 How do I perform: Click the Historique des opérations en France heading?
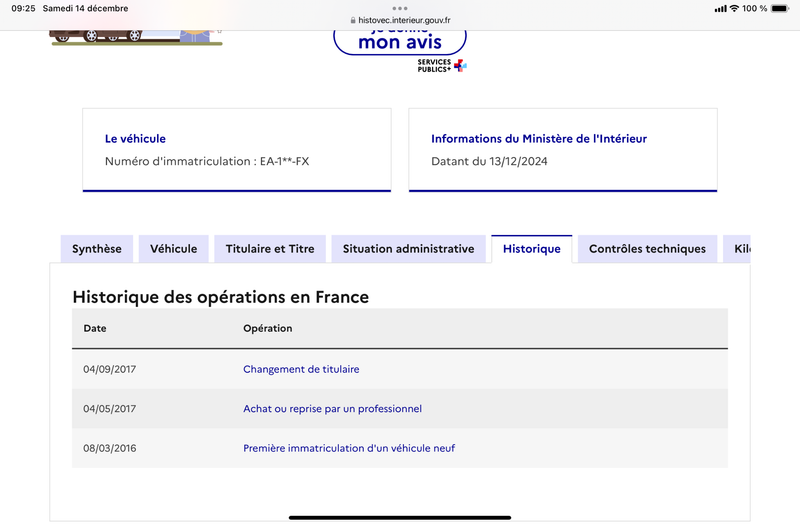click(220, 297)
